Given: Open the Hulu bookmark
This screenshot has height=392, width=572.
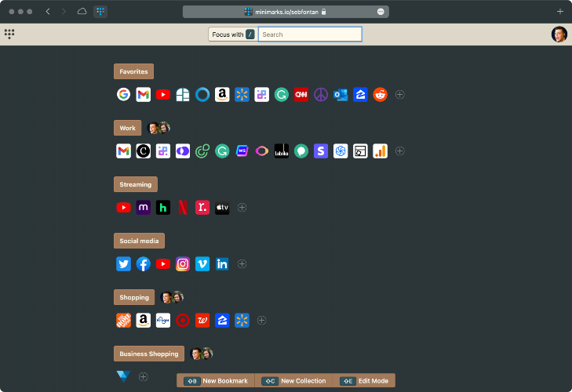Looking at the screenshot, I should click(x=163, y=208).
